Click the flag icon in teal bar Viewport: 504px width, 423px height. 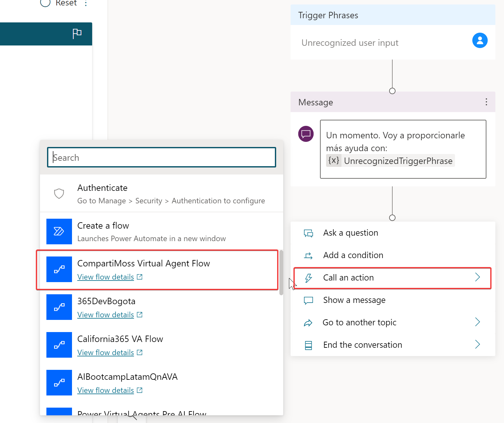[x=77, y=34]
